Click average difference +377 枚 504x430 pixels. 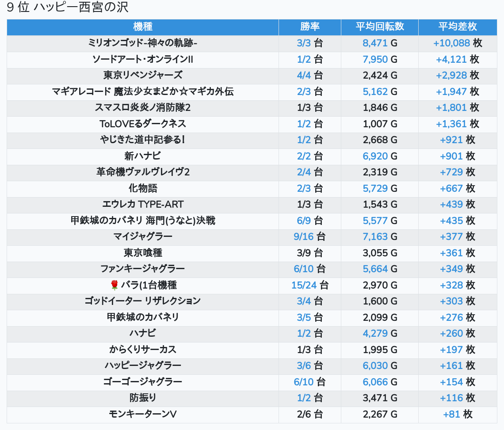(x=458, y=236)
